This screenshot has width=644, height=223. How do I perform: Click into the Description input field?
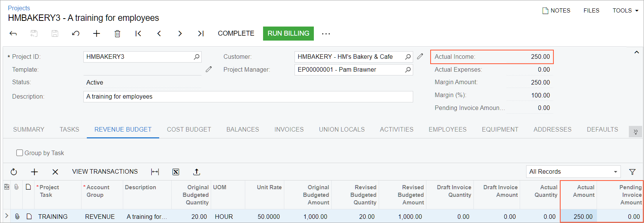click(x=248, y=97)
